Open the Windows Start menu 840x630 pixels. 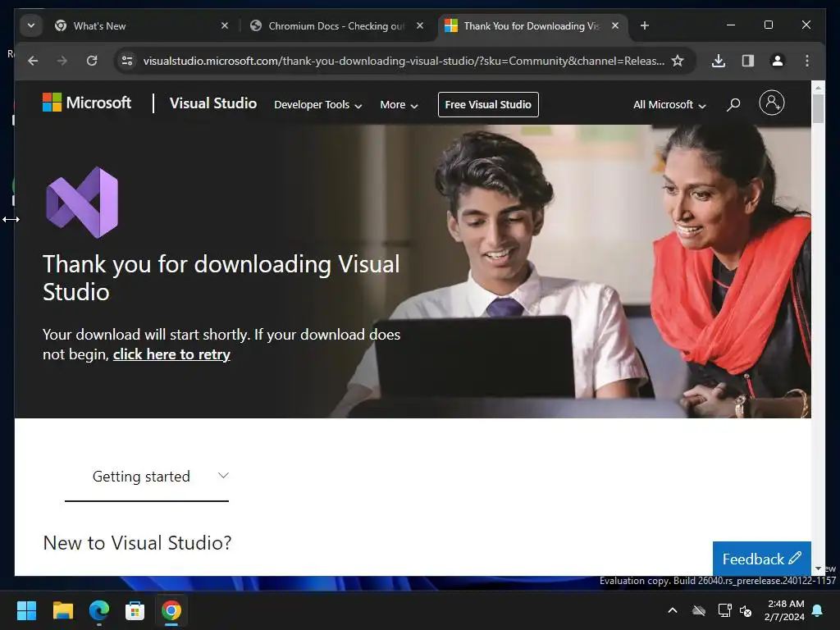click(x=26, y=610)
